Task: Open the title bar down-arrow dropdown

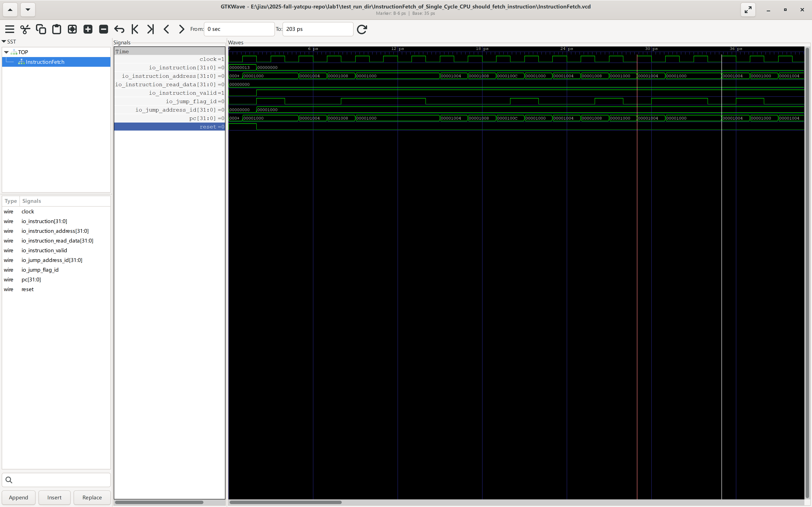Action: (28, 10)
